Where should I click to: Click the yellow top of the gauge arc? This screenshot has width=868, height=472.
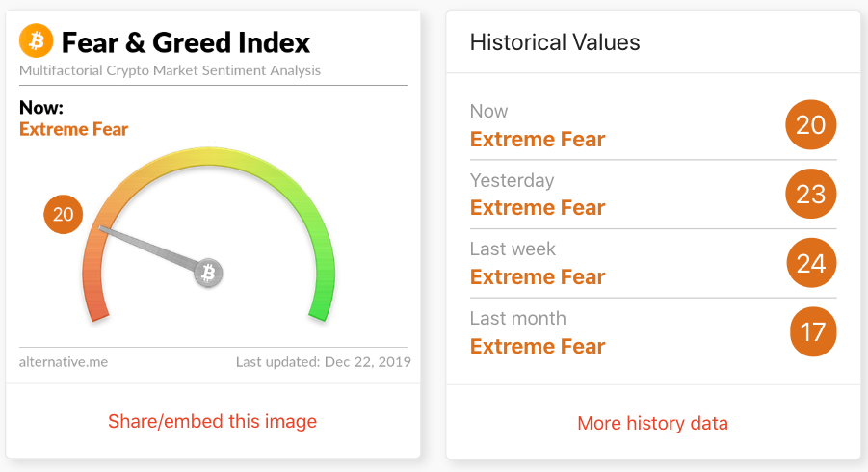[x=209, y=157]
